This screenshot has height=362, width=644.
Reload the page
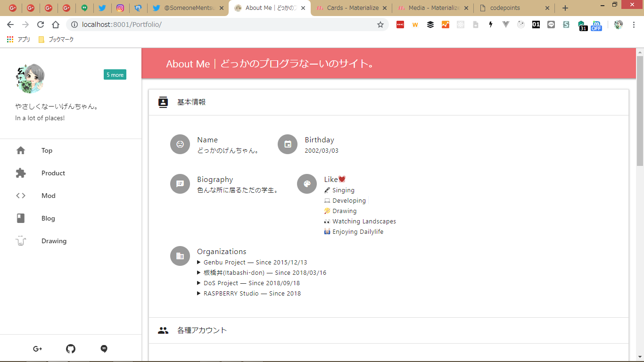tap(41, 25)
